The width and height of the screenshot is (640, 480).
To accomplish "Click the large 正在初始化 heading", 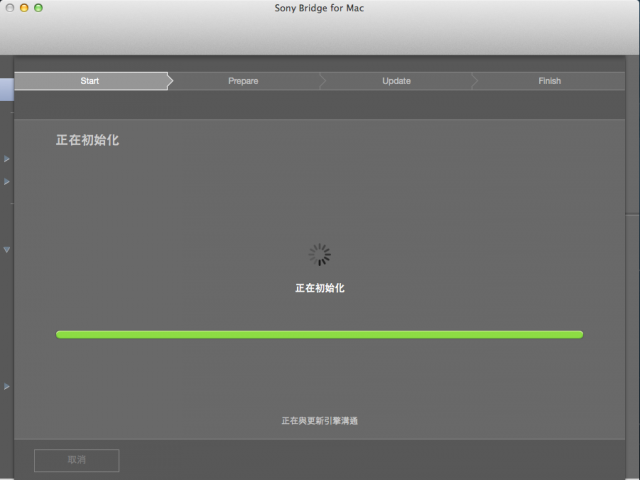I will pos(87,140).
